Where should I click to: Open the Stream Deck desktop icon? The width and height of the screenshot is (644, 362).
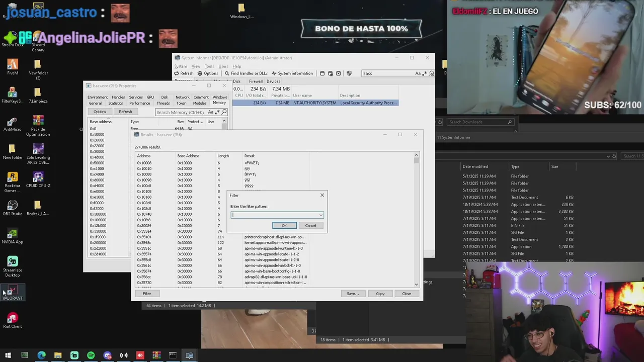(x=13, y=38)
